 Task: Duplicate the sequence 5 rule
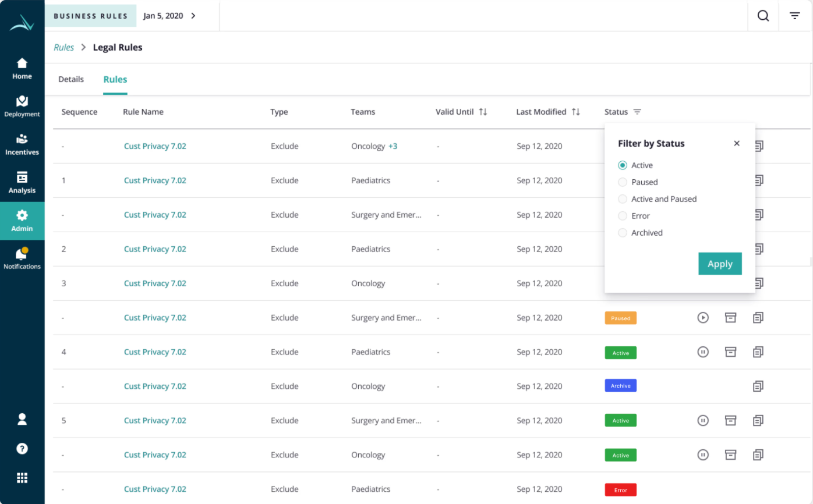pos(758,421)
